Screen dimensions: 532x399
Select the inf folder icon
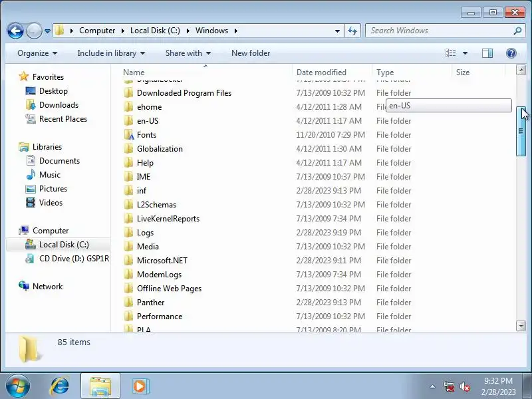[128, 191]
